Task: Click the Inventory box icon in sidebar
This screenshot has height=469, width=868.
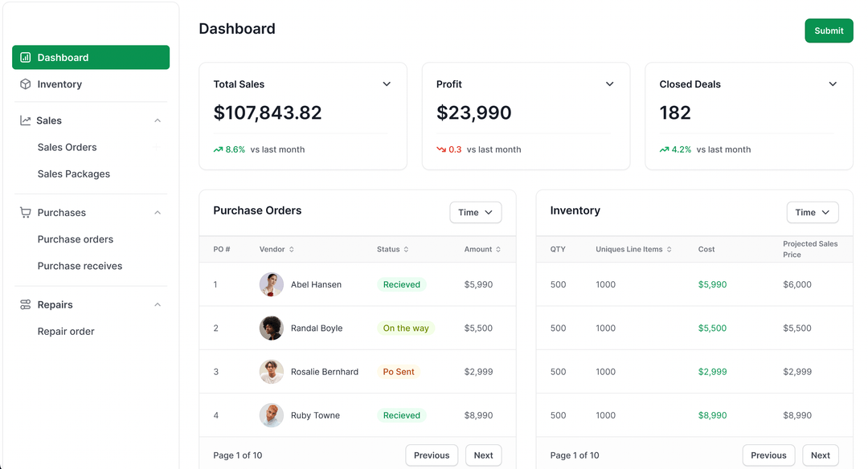Action: (26, 84)
